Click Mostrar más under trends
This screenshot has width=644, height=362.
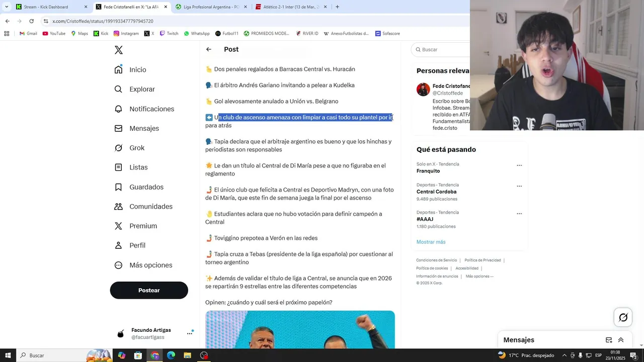click(x=431, y=242)
